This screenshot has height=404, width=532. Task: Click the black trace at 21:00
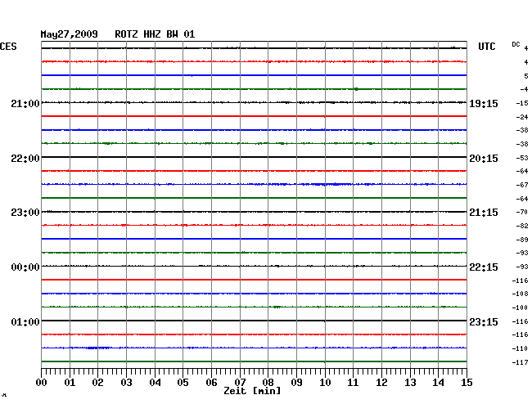[x=254, y=102]
